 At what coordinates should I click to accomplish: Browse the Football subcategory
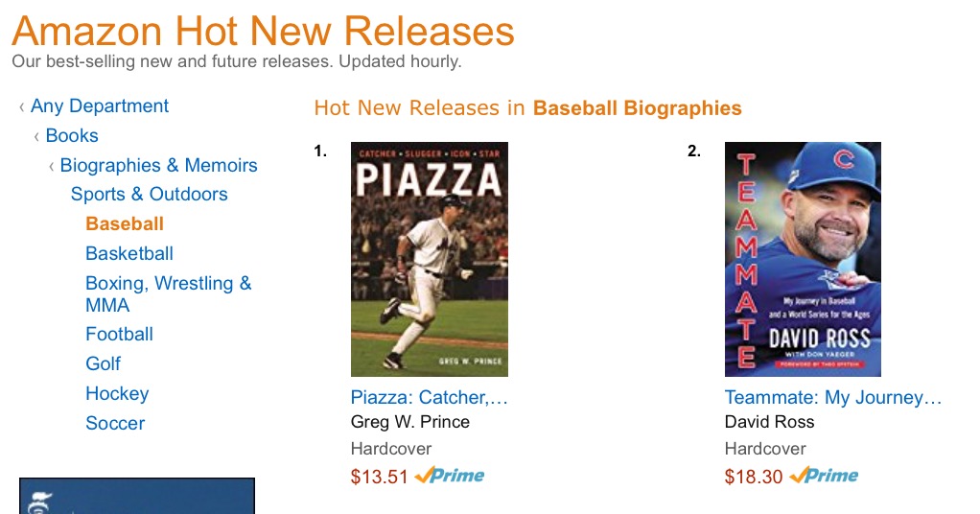tap(119, 335)
